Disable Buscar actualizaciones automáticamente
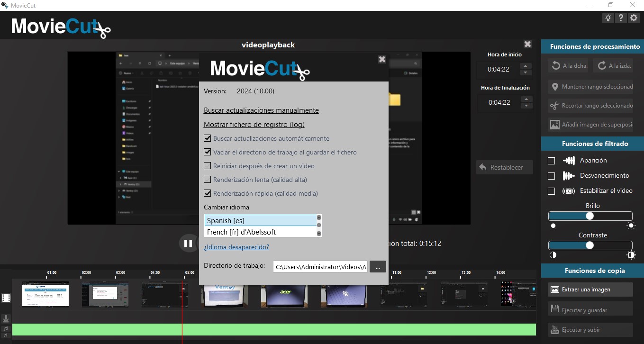The width and height of the screenshot is (644, 344). pos(208,138)
